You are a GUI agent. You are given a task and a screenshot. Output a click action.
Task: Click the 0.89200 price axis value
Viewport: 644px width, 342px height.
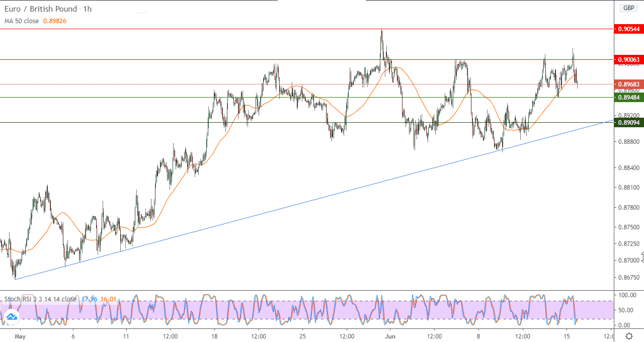click(629, 115)
